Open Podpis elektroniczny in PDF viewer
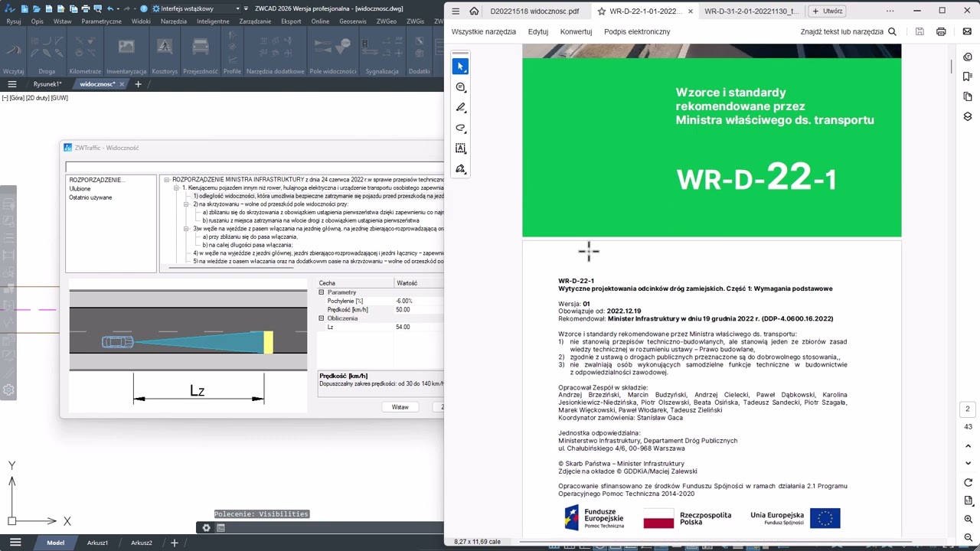 (x=637, y=32)
